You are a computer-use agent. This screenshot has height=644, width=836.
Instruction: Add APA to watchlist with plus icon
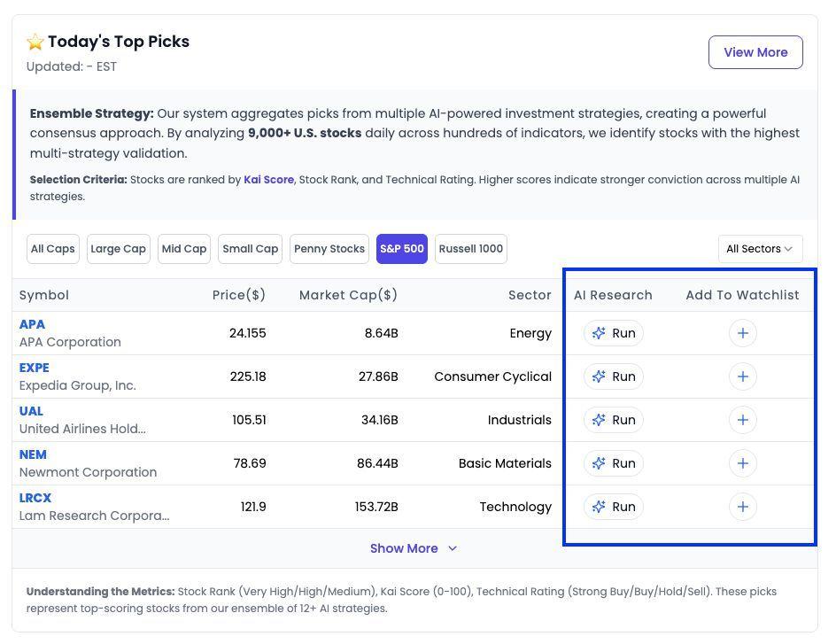pos(743,333)
